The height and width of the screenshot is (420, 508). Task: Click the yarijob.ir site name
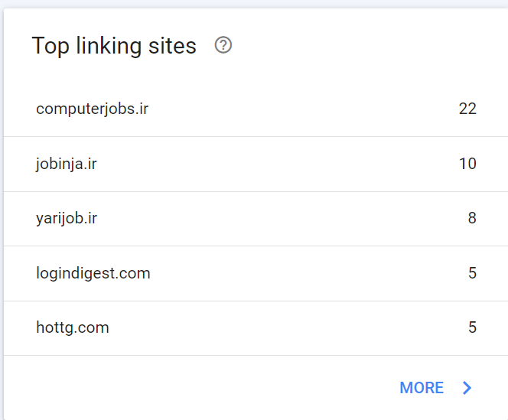pyautogui.click(x=67, y=218)
